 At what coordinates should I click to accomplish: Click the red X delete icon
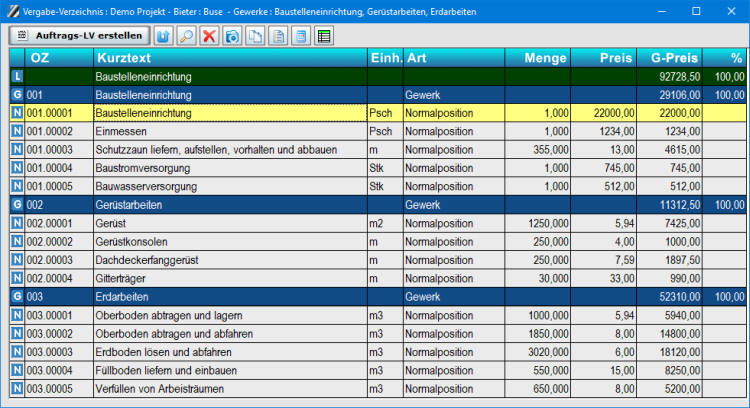click(x=209, y=36)
